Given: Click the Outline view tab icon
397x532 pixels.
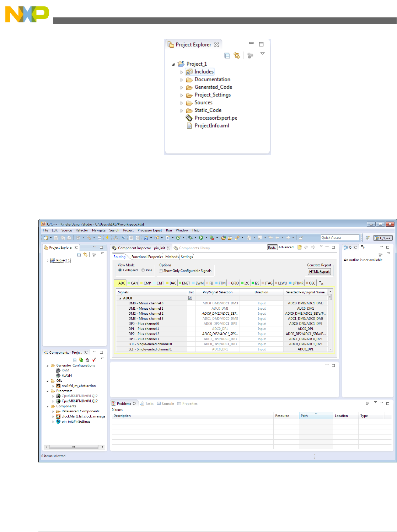Looking at the screenshot, I should click(x=345, y=248).
